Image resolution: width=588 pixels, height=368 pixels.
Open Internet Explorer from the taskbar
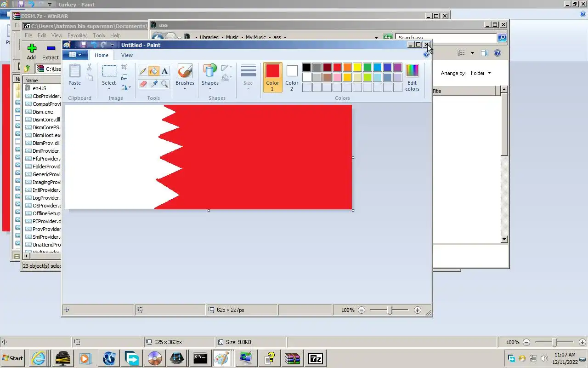point(39,358)
